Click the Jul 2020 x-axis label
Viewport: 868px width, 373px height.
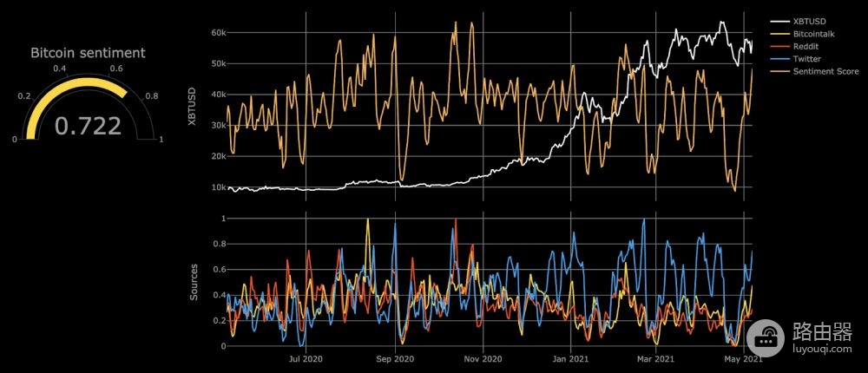click(x=306, y=358)
